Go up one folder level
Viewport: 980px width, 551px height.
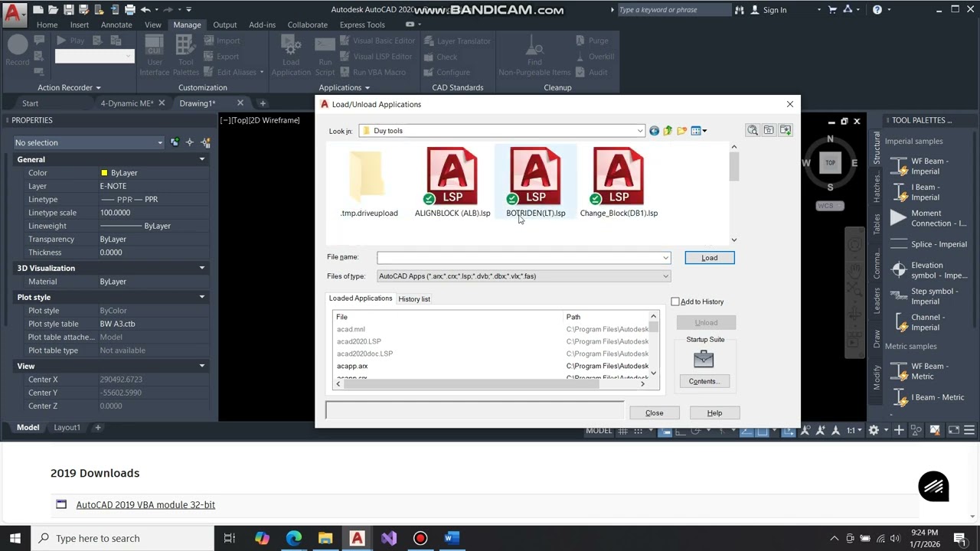pyautogui.click(x=668, y=131)
